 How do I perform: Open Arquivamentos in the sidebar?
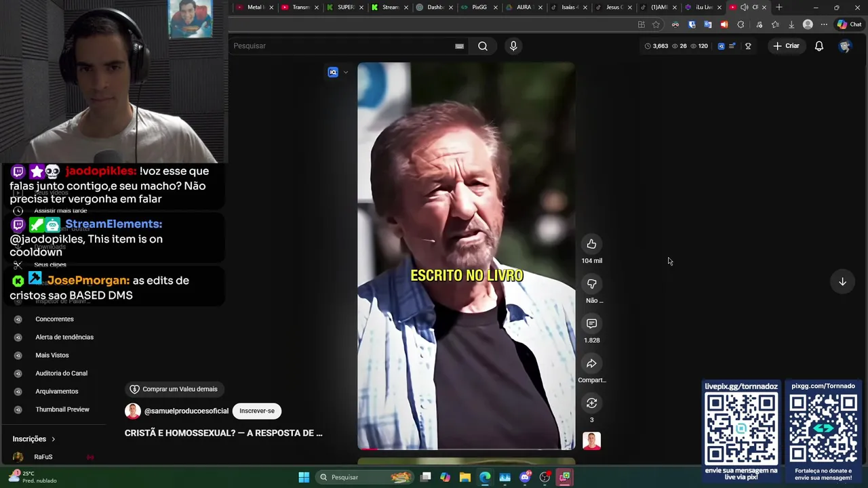[x=57, y=392]
